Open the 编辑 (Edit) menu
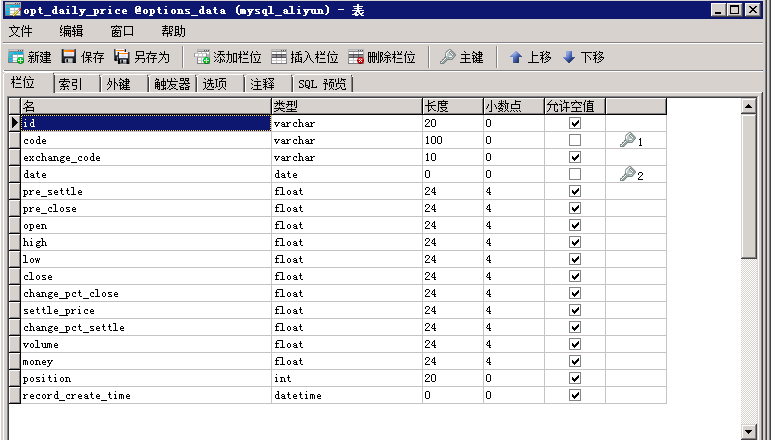 click(x=71, y=31)
